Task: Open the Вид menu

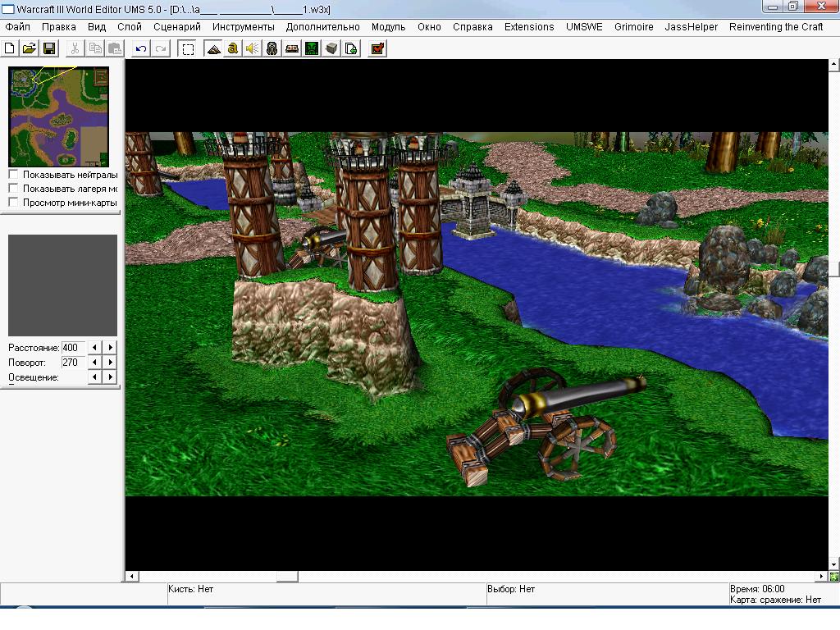Action: pyautogui.click(x=97, y=27)
